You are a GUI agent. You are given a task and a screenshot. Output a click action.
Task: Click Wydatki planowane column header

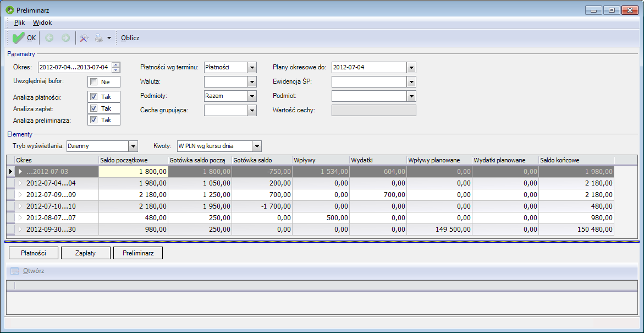coord(505,160)
